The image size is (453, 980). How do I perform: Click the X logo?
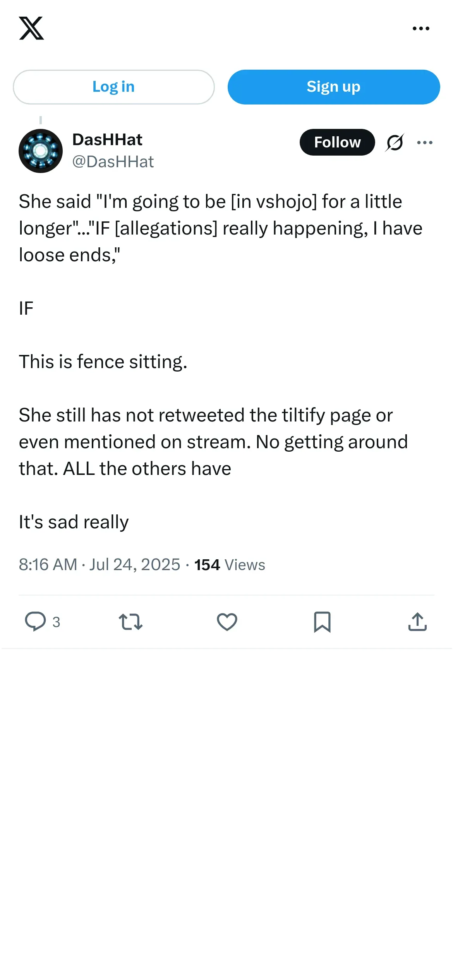tap(31, 28)
